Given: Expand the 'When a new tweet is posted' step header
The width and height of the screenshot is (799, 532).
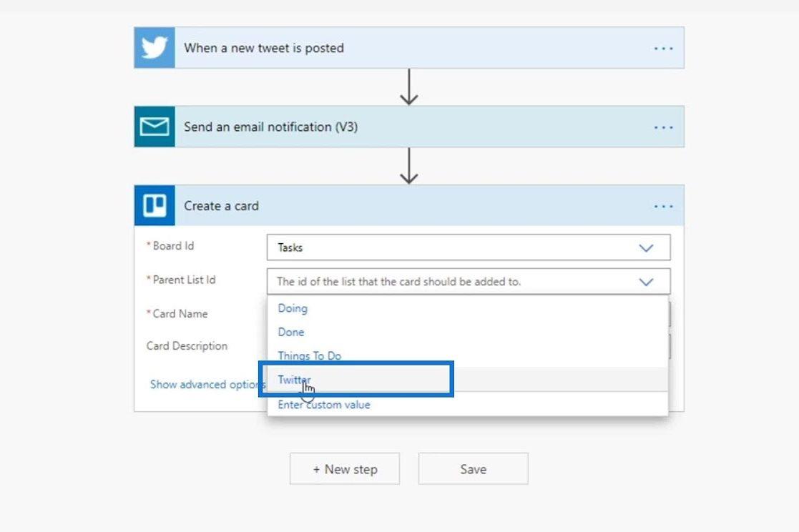Looking at the screenshot, I should click(409, 48).
